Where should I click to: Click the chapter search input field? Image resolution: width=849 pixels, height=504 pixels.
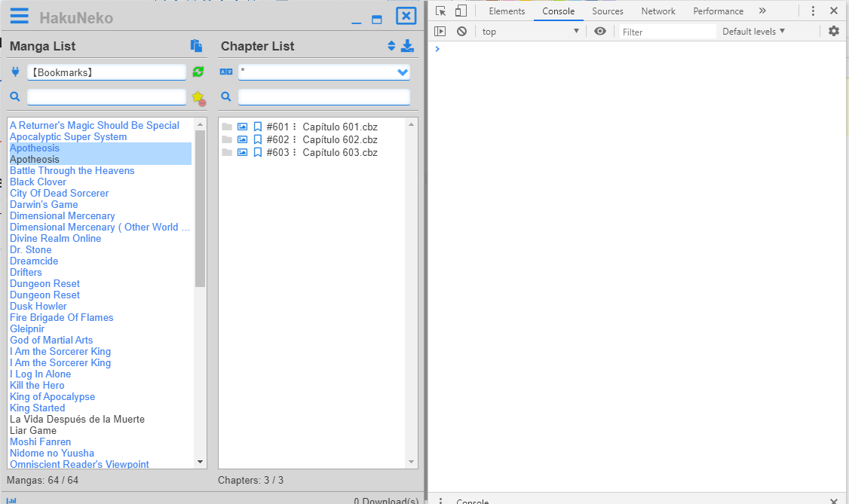pyautogui.click(x=323, y=96)
